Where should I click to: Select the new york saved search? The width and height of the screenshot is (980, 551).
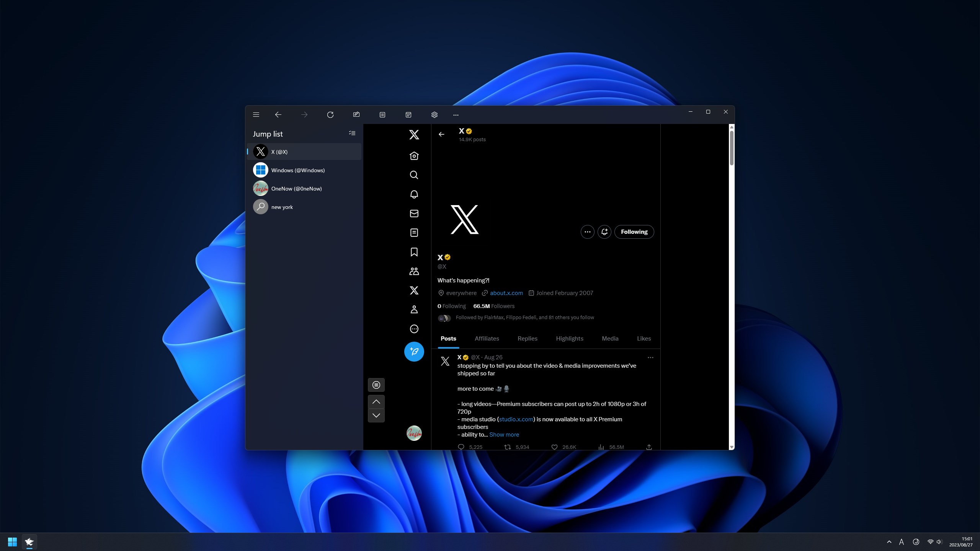pos(283,207)
